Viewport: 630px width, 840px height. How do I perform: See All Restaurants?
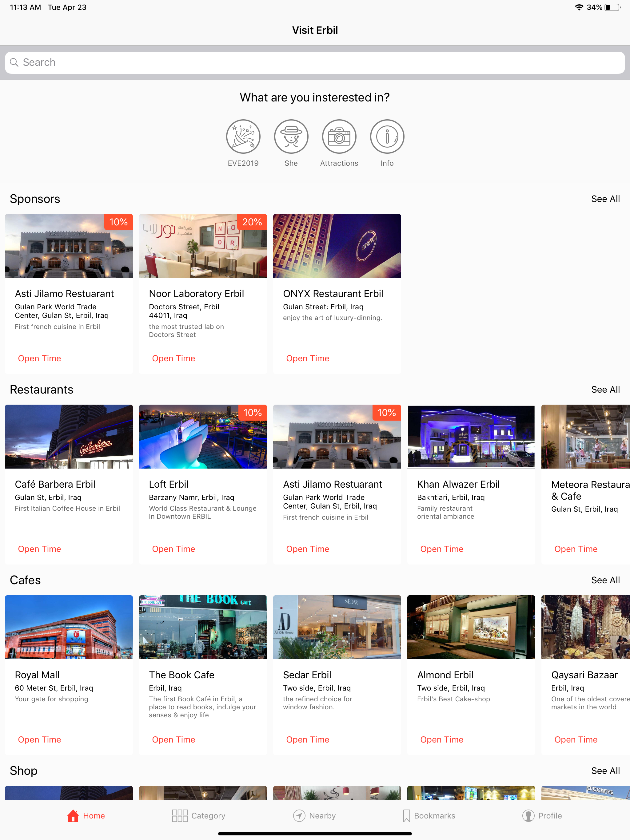(x=605, y=390)
